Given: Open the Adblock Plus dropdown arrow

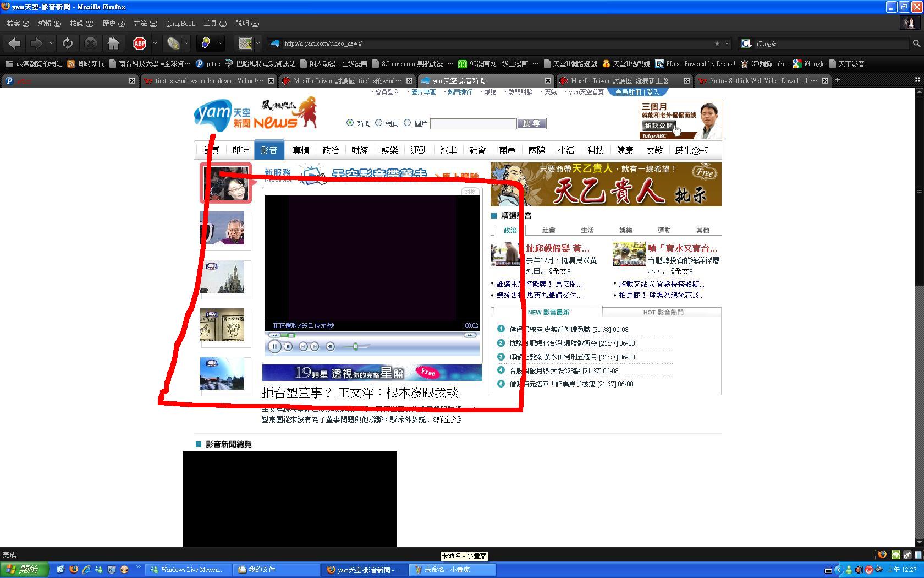Looking at the screenshot, I should click(x=155, y=43).
